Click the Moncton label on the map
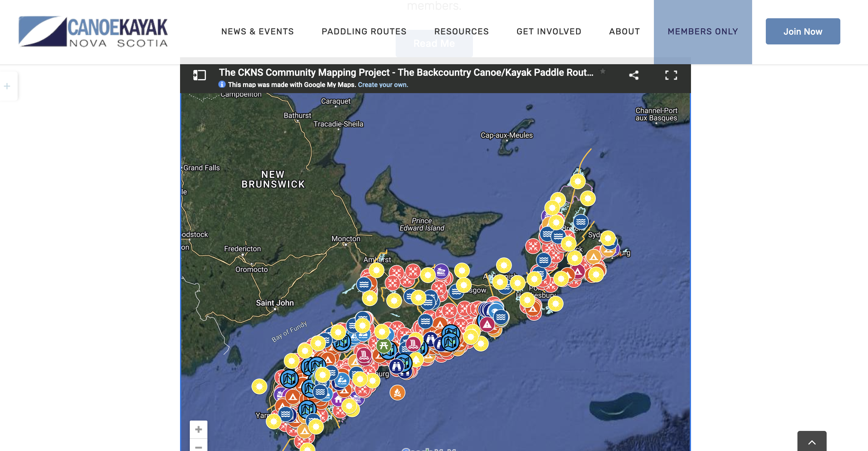The image size is (868, 451). click(346, 239)
